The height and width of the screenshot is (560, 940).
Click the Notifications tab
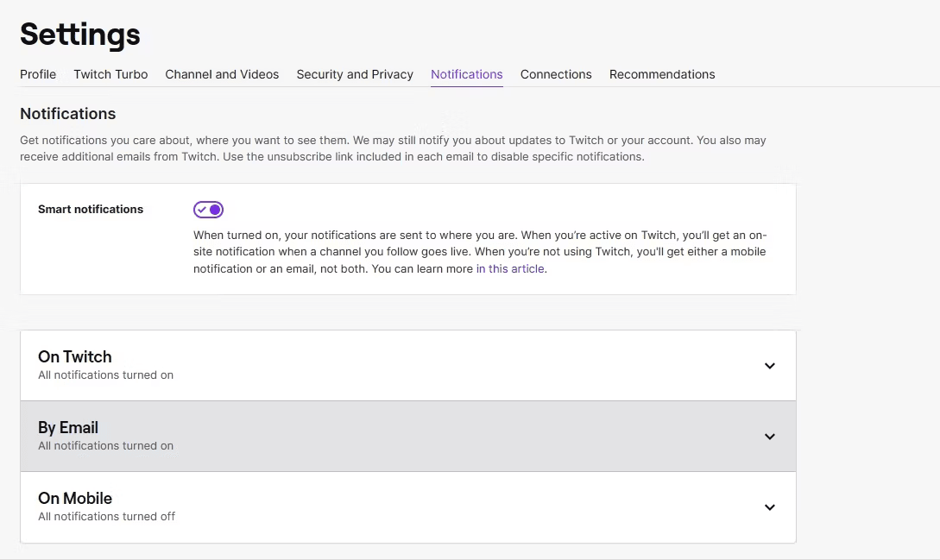(467, 74)
